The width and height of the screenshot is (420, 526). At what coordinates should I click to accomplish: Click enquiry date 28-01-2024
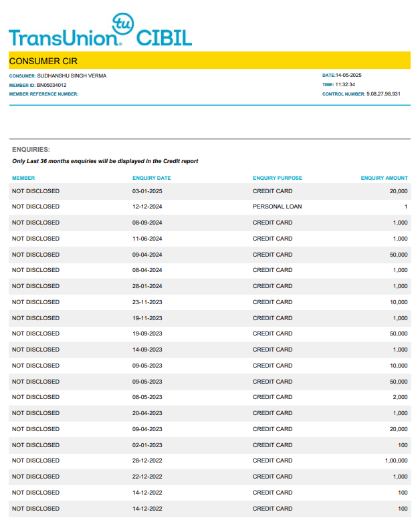click(x=147, y=286)
